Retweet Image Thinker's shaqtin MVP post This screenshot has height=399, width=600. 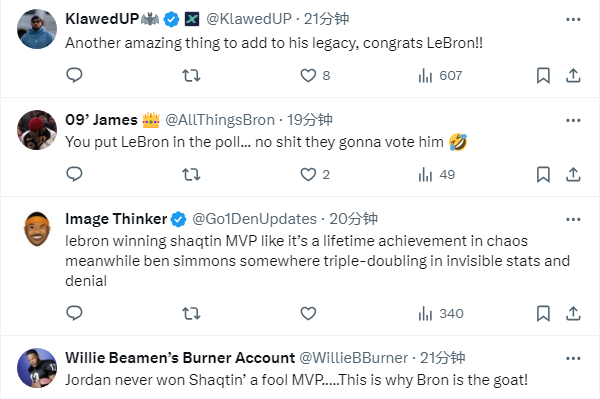click(x=191, y=313)
